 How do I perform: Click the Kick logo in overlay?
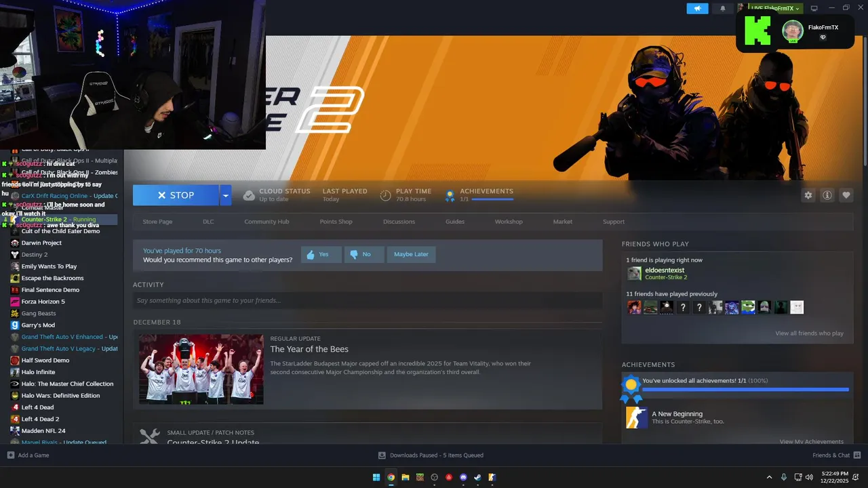click(757, 31)
